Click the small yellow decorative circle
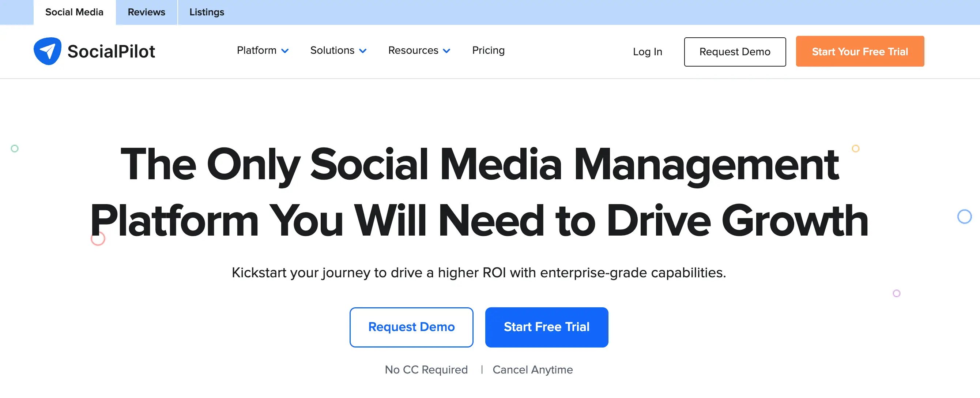This screenshot has height=398, width=980. pos(855,149)
